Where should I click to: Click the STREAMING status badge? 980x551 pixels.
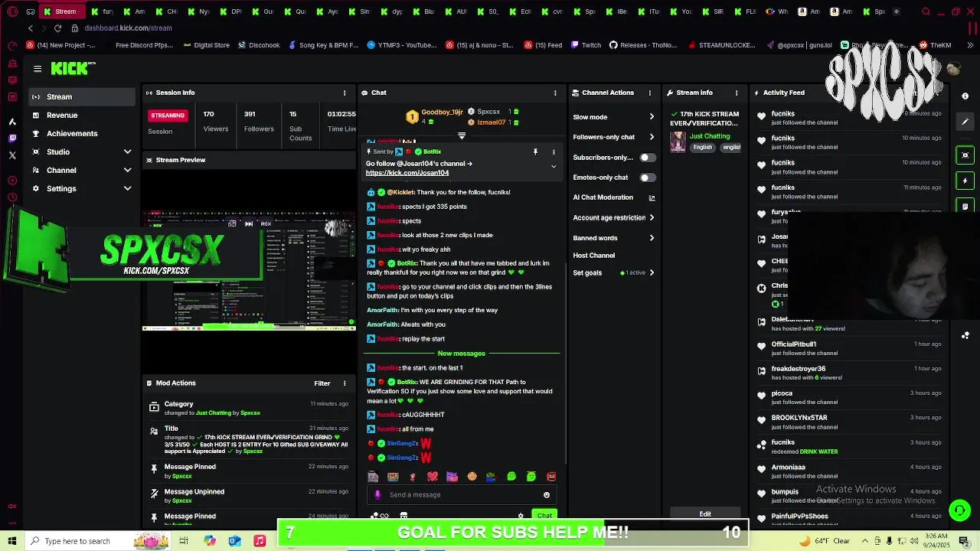tap(168, 116)
